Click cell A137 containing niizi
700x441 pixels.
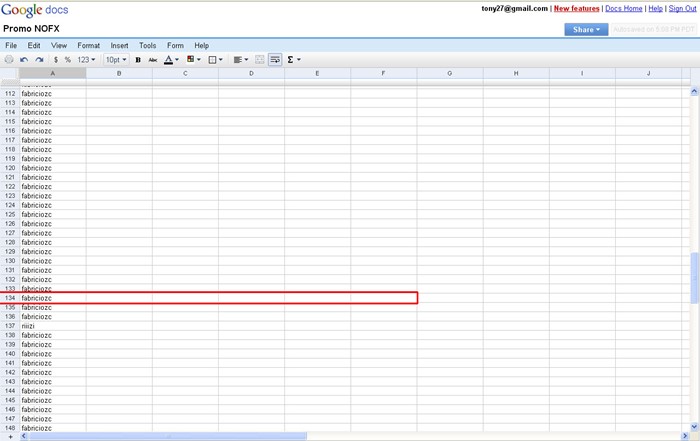pos(52,326)
